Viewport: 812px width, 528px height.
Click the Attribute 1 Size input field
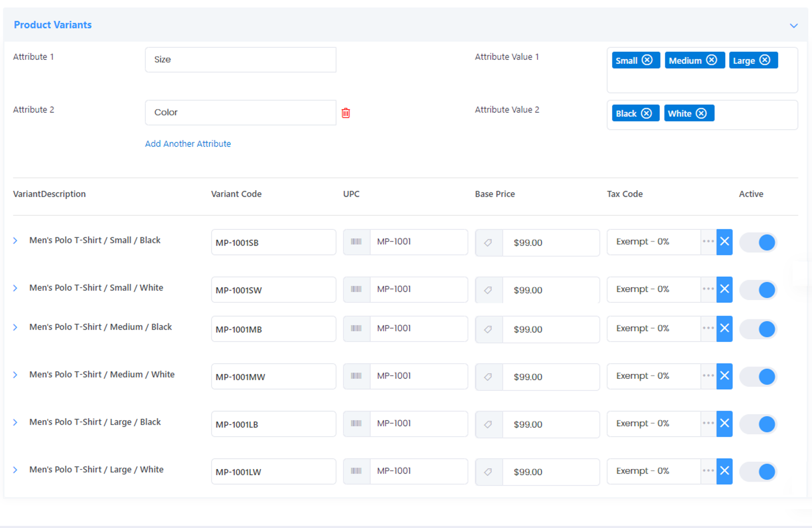(x=240, y=59)
